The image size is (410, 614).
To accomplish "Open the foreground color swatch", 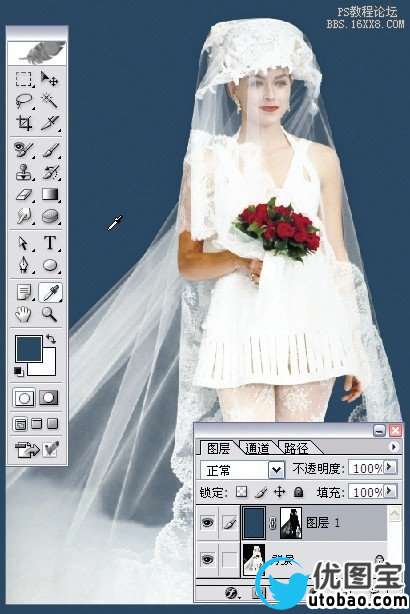I will click(x=29, y=348).
